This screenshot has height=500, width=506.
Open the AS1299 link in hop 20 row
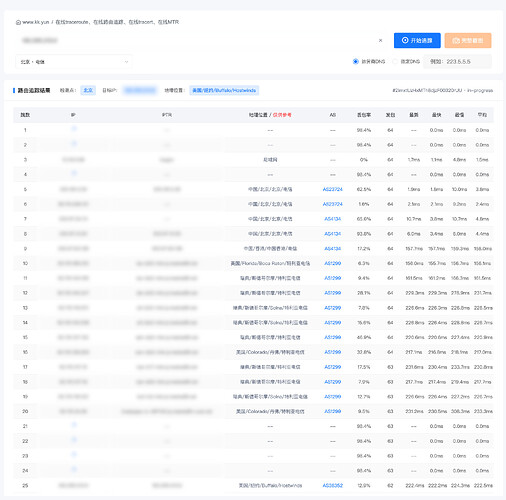point(332,411)
